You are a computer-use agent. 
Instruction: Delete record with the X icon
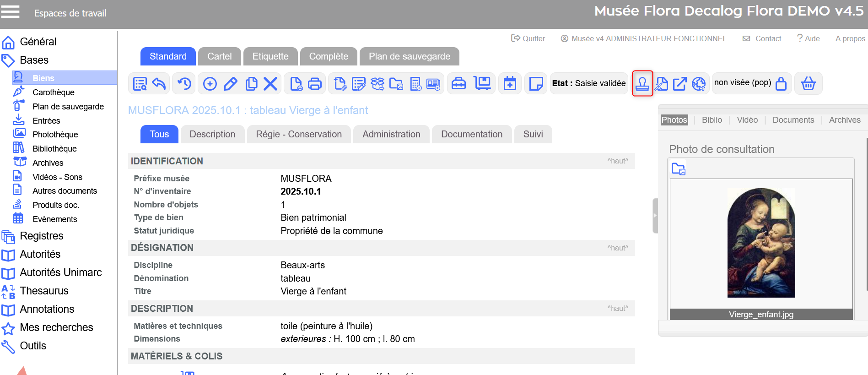270,84
